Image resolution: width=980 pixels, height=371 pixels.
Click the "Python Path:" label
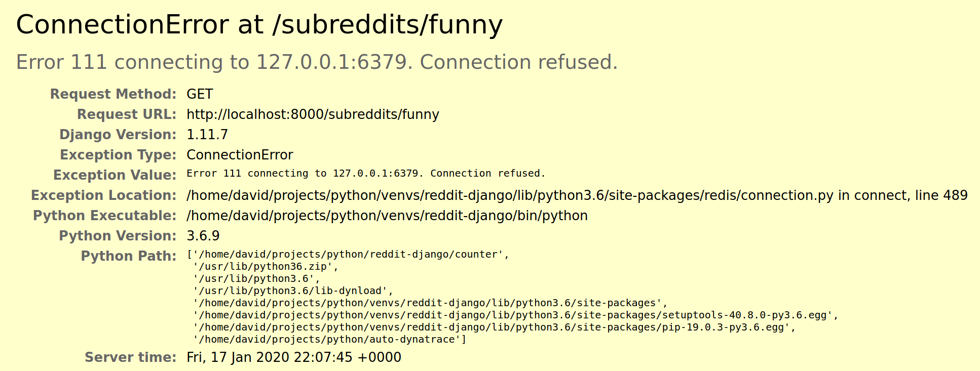(x=129, y=256)
